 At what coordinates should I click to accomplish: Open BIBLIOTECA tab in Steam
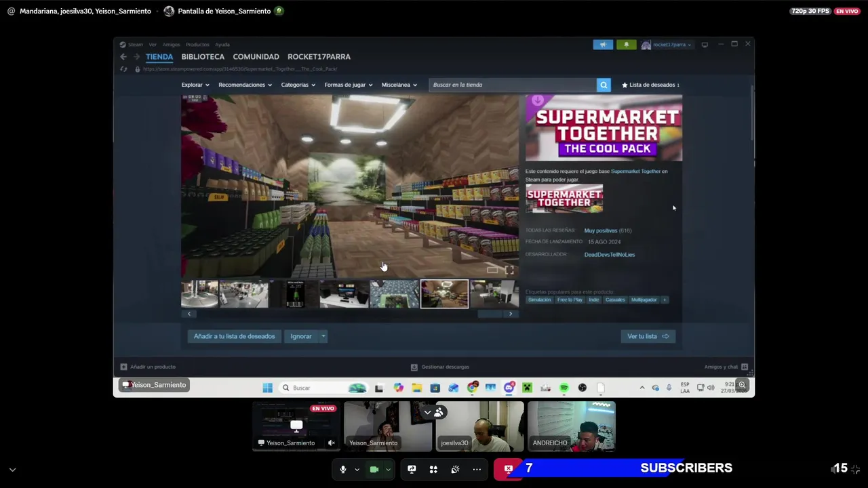[x=203, y=57]
